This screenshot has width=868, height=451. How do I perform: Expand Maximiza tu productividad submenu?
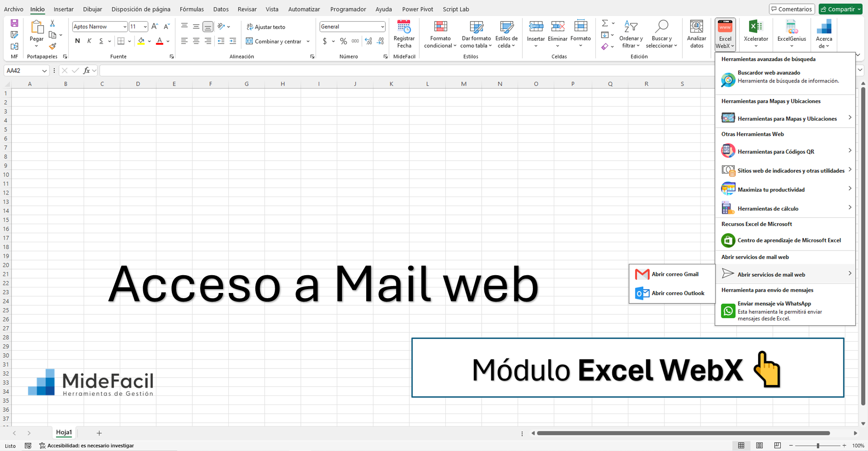(x=785, y=190)
